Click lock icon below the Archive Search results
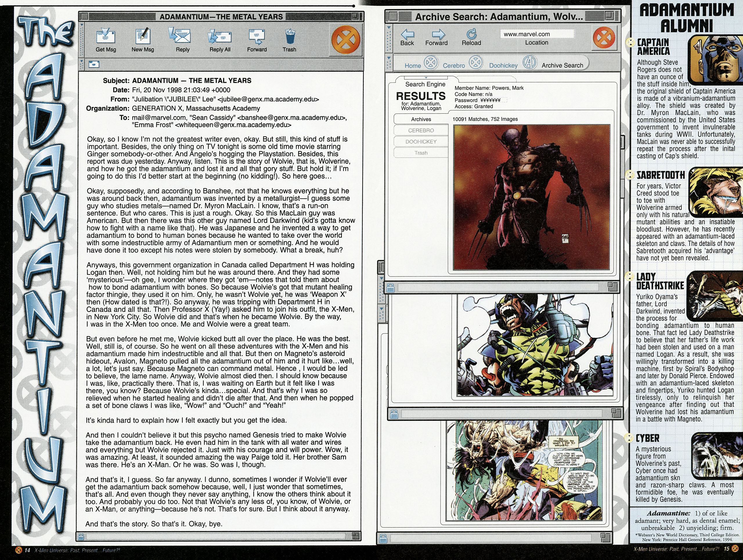Screen dimensions: 743x560 [x=390, y=288]
